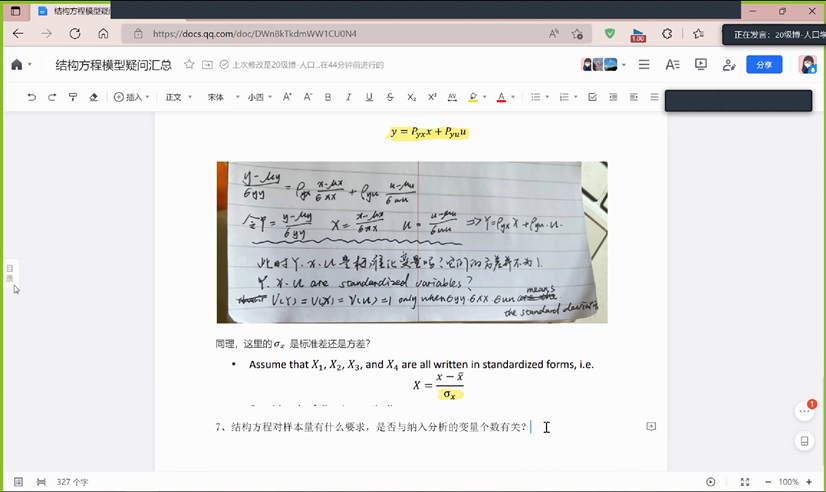
Task: Click the clear formatting eraser icon
Action: click(94, 97)
